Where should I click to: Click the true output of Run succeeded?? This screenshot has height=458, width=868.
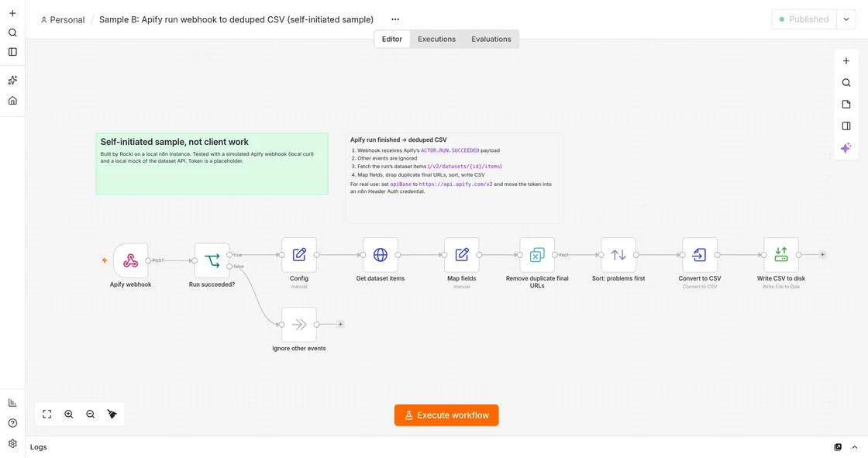pyautogui.click(x=229, y=255)
